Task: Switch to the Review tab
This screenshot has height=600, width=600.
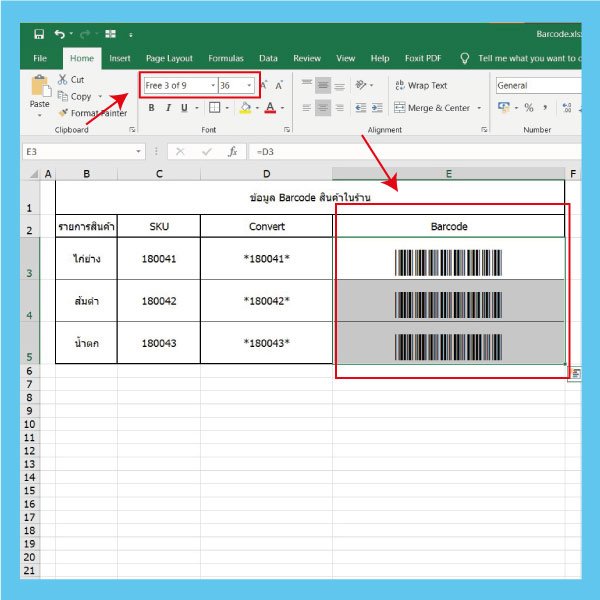Action: click(307, 58)
